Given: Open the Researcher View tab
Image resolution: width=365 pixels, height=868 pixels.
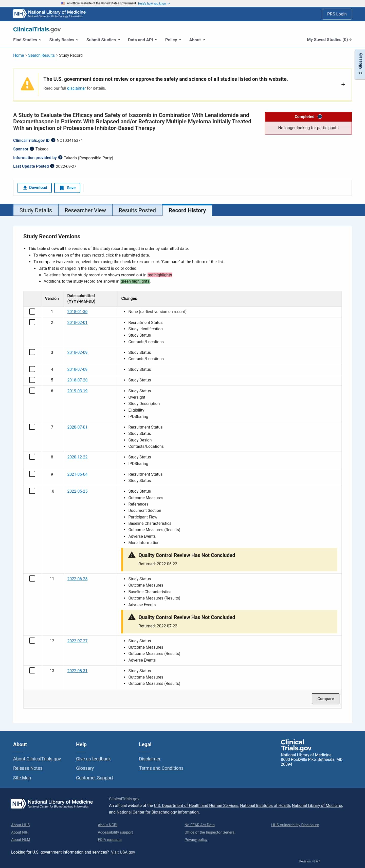Looking at the screenshot, I should click(x=85, y=210).
